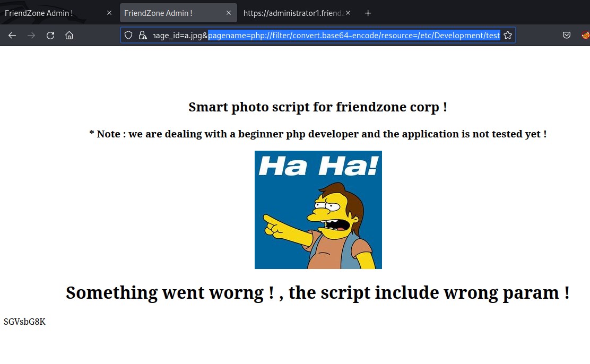Click the SGVsbG8K base64 output text

(24, 322)
